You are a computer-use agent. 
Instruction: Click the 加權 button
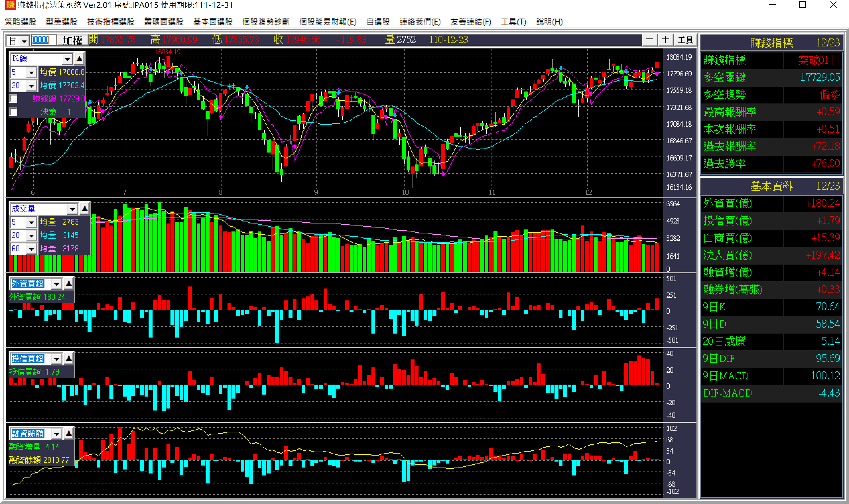click(x=72, y=40)
